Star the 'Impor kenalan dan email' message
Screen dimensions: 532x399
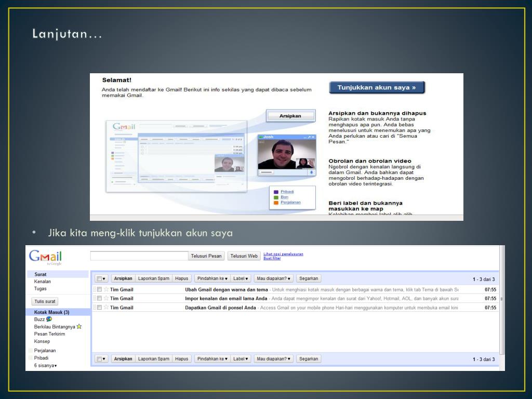point(106,298)
